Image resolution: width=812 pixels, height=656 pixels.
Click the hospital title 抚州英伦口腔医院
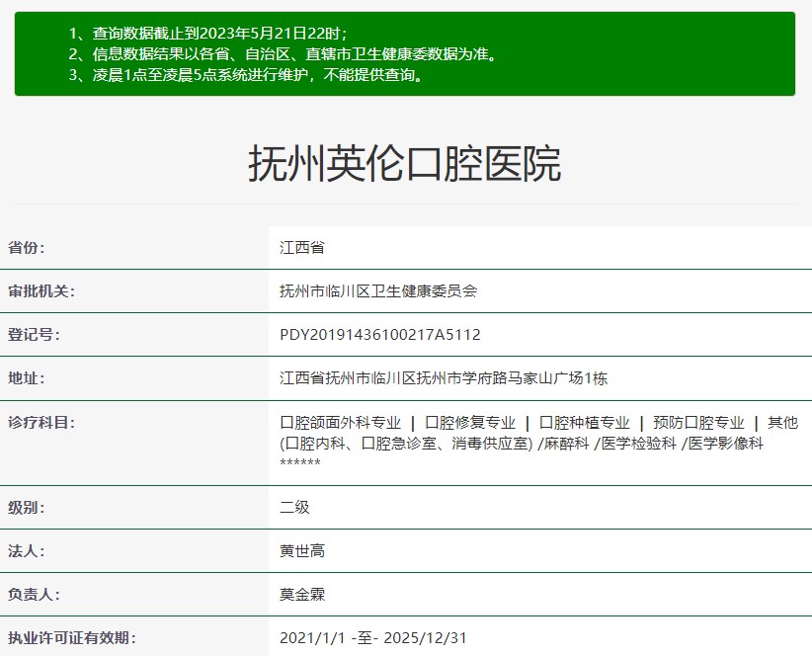[405, 164]
